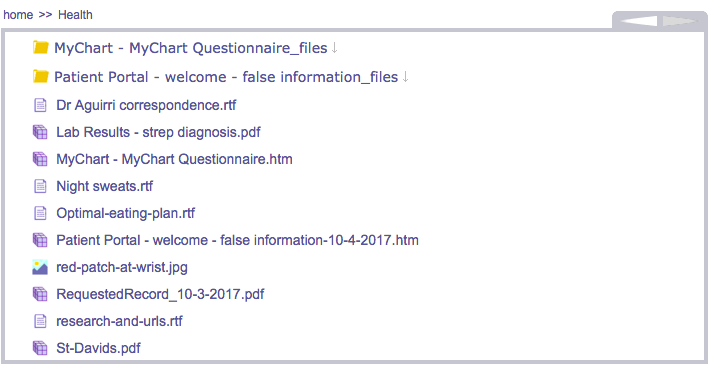Click the RequestedRecord pdf file icon
719x376 pixels.
pyautogui.click(x=40, y=294)
